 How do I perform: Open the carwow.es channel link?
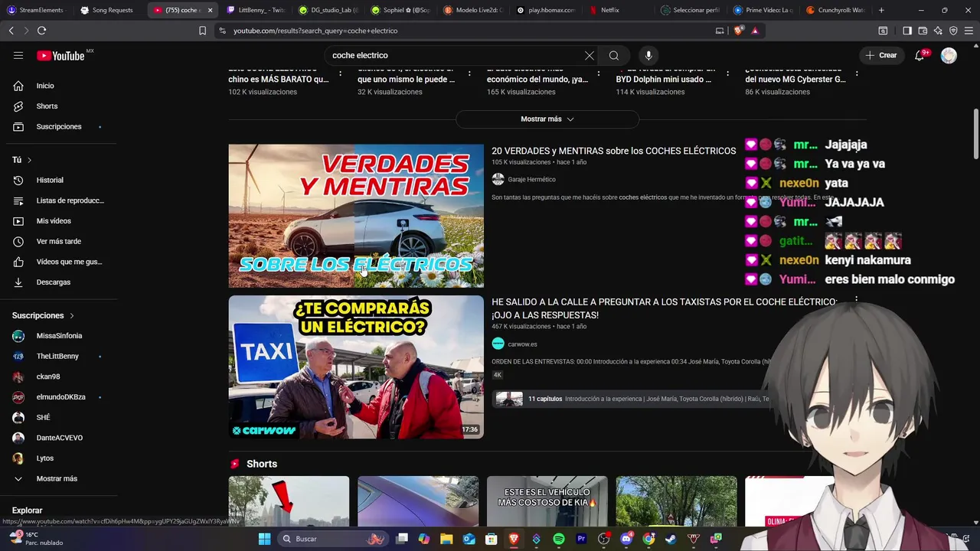(x=522, y=344)
